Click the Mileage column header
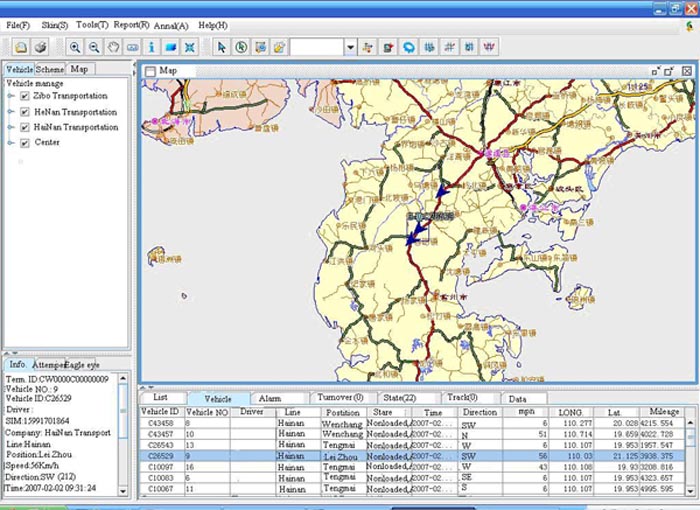 tap(663, 411)
